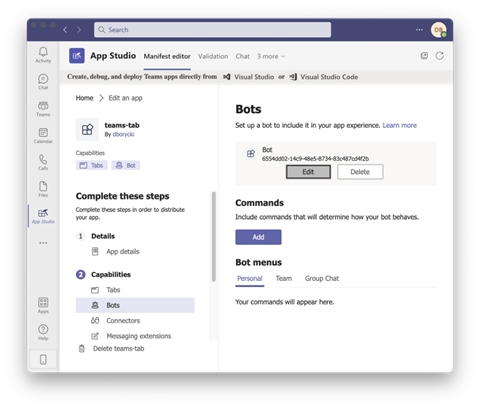Viewport: 480px width, 408px height.
Task: Open the Learn more link
Action: (400, 125)
